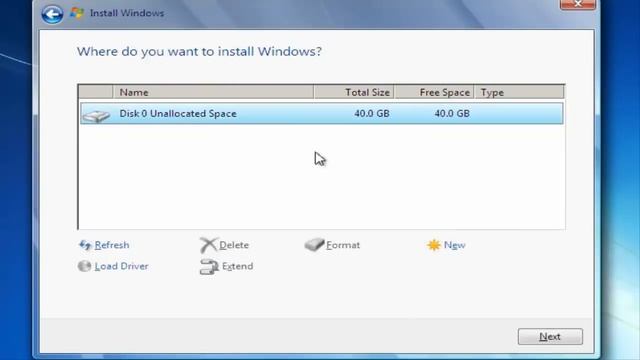Close the Install Windows dialog

578,4
